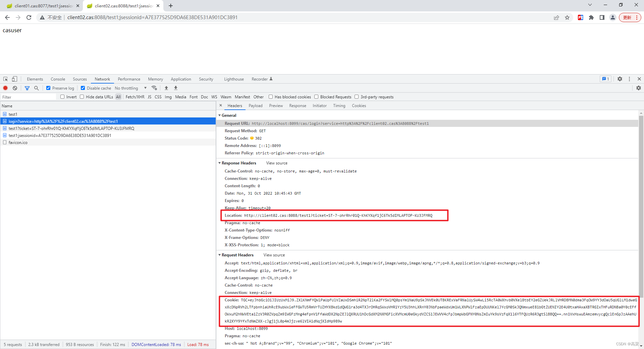Image resolution: width=644 pixels, height=349 pixels.
Task: View source of Request Headers
Action: [x=274, y=255]
